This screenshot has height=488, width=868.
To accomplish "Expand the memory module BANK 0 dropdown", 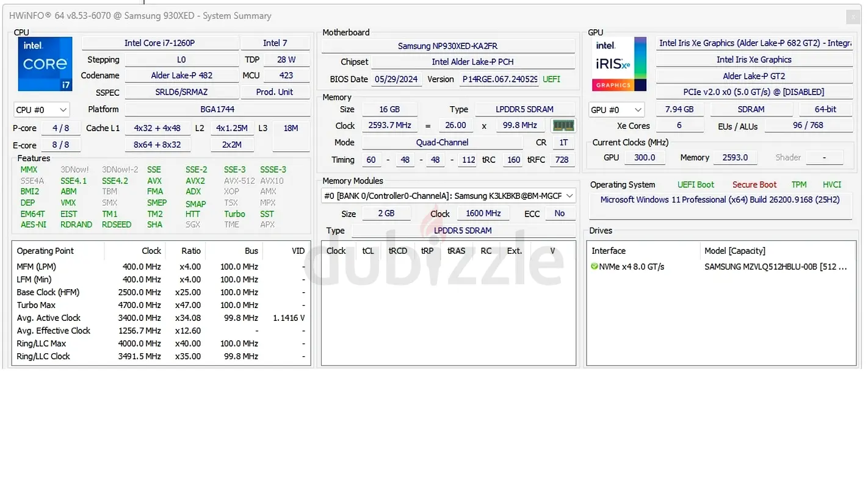I will click(449, 196).
